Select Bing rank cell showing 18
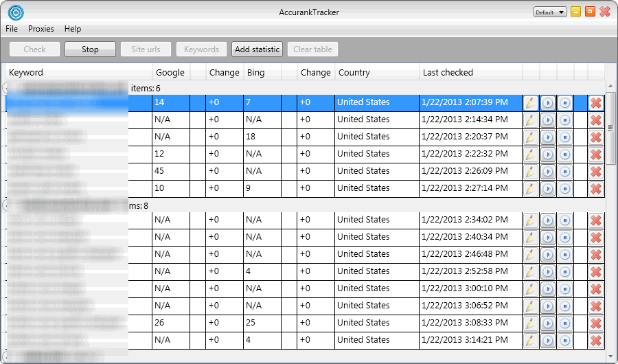The image size is (618, 364). click(x=262, y=137)
